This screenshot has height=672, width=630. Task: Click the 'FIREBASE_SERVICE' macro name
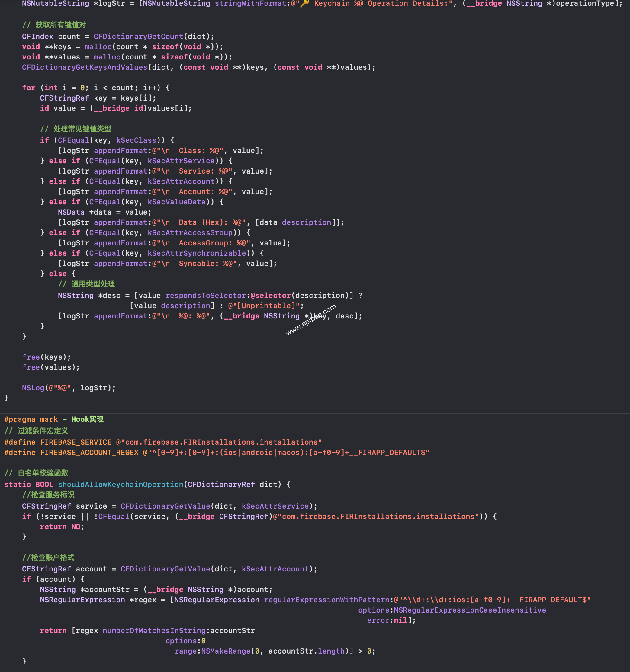click(76, 443)
